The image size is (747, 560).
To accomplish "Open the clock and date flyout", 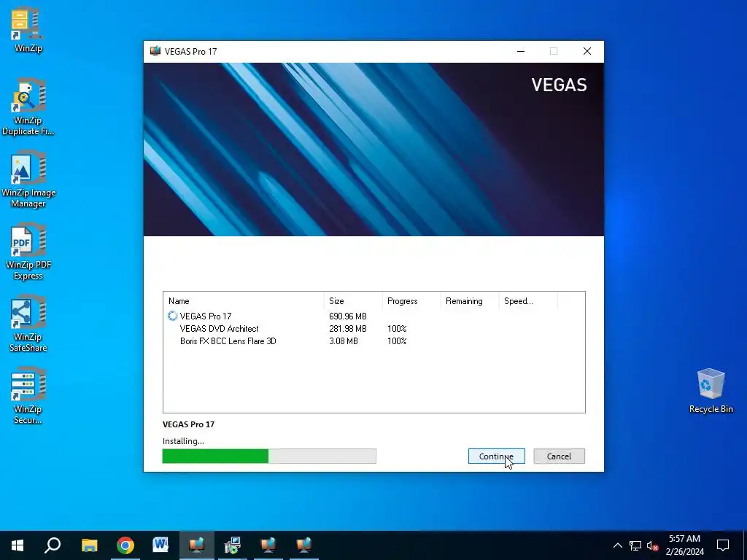I will pos(684,545).
